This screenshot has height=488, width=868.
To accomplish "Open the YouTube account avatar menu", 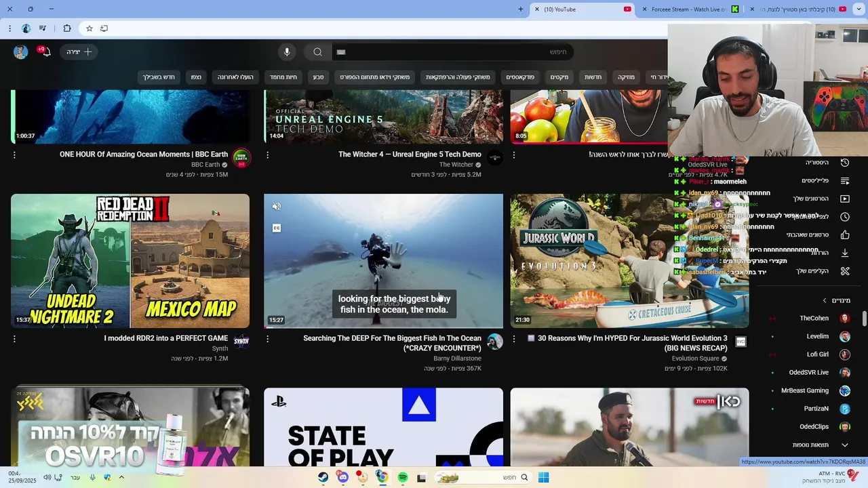I will (x=20, y=52).
